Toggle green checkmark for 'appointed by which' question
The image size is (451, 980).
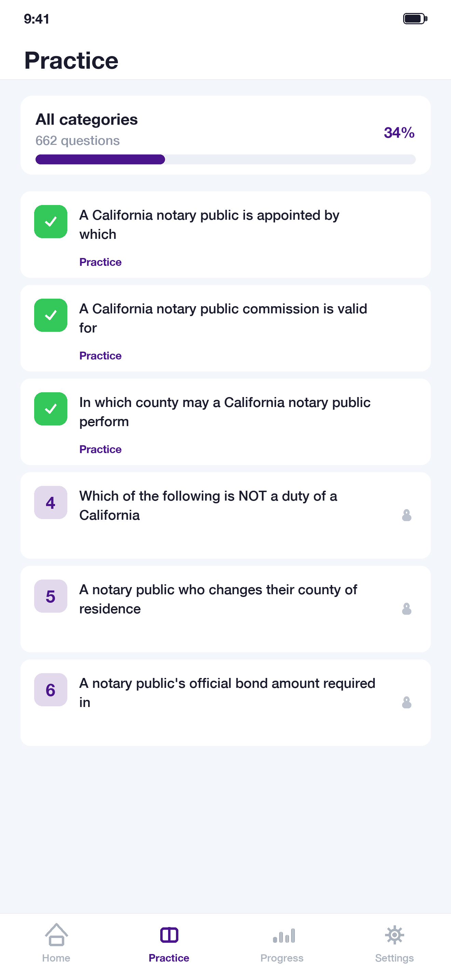tap(51, 221)
